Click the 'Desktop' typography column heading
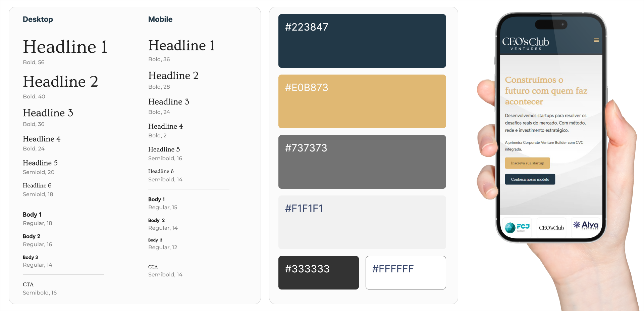644x311 pixels. (x=38, y=19)
